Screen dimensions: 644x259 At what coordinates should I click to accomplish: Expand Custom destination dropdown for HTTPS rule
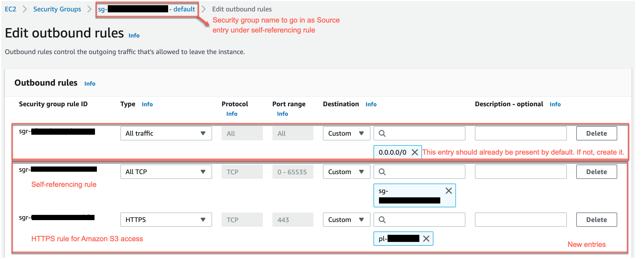[x=346, y=220]
